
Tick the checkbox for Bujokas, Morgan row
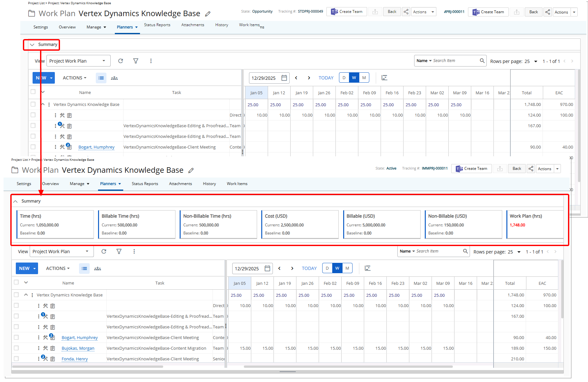coord(16,348)
